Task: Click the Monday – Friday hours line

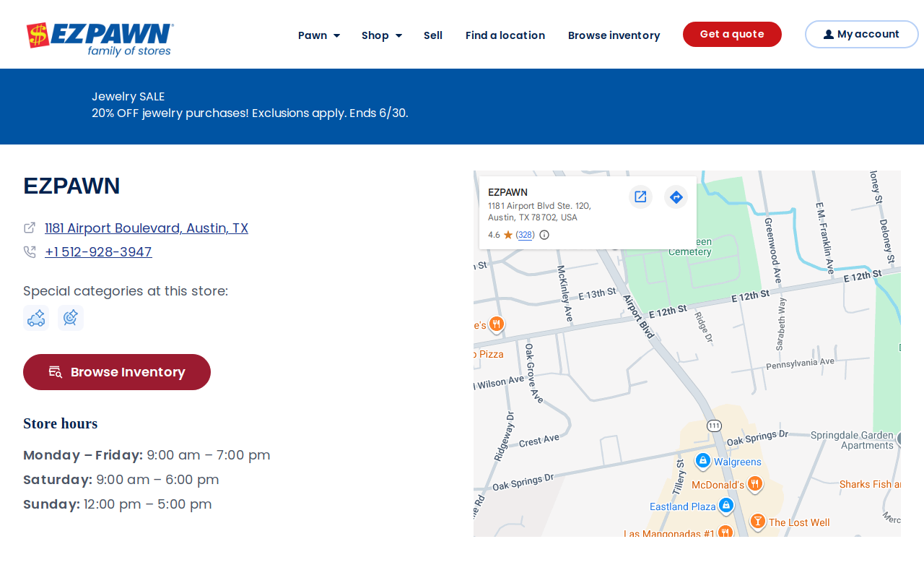Action: click(147, 455)
